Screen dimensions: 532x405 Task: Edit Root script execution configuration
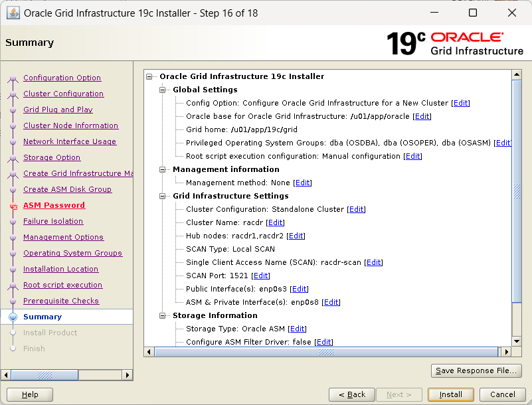pyautogui.click(x=412, y=156)
